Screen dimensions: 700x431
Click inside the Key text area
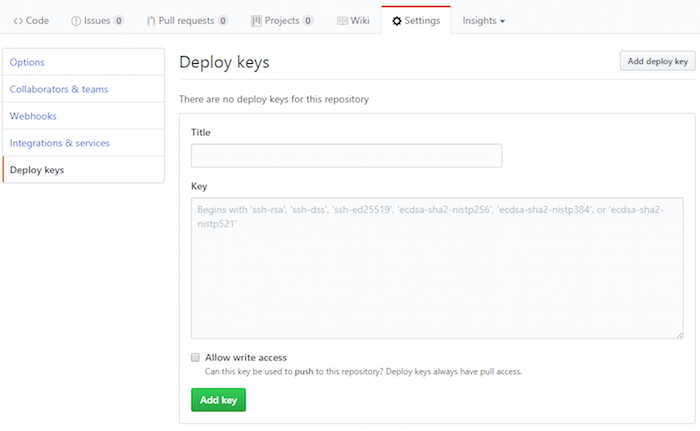coord(437,268)
